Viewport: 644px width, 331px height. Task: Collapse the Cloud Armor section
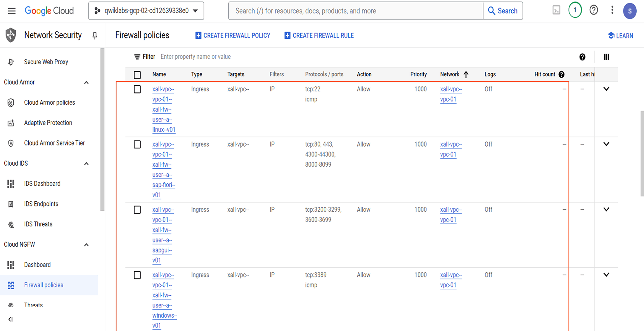click(x=86, y=82)
